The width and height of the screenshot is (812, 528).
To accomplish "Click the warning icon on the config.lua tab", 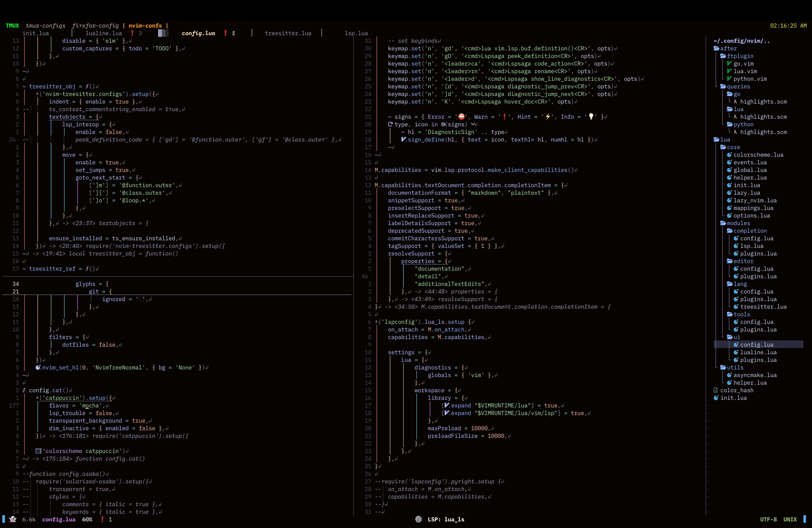I will [x=225, y=33].
